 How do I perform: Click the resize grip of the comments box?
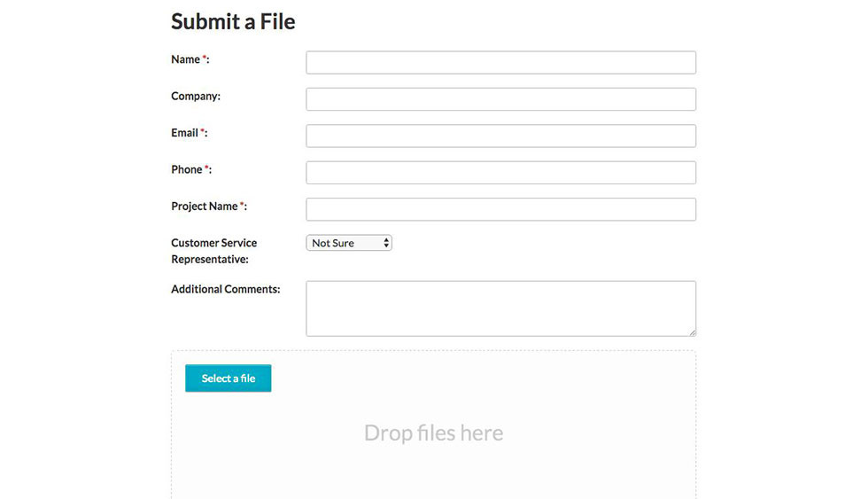(x=693, y=333)
